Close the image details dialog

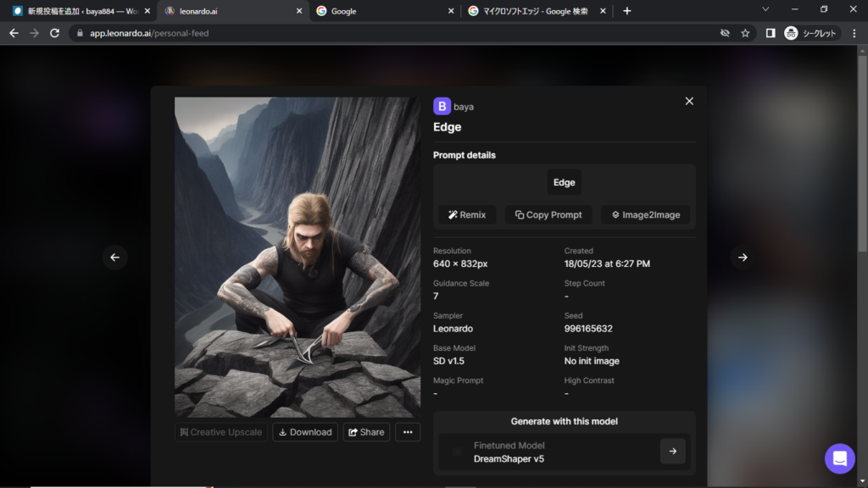[x=689, y=101]
